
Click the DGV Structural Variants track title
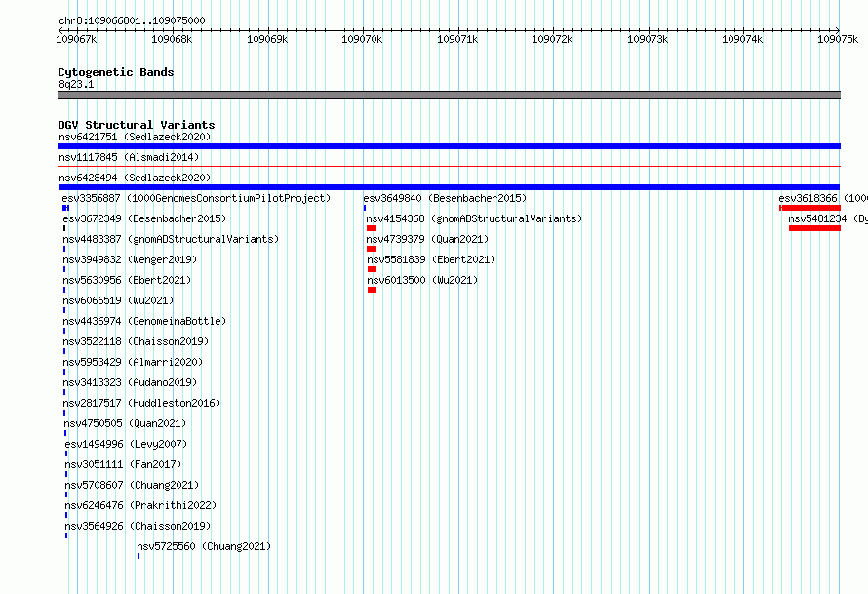coord(137,125)
